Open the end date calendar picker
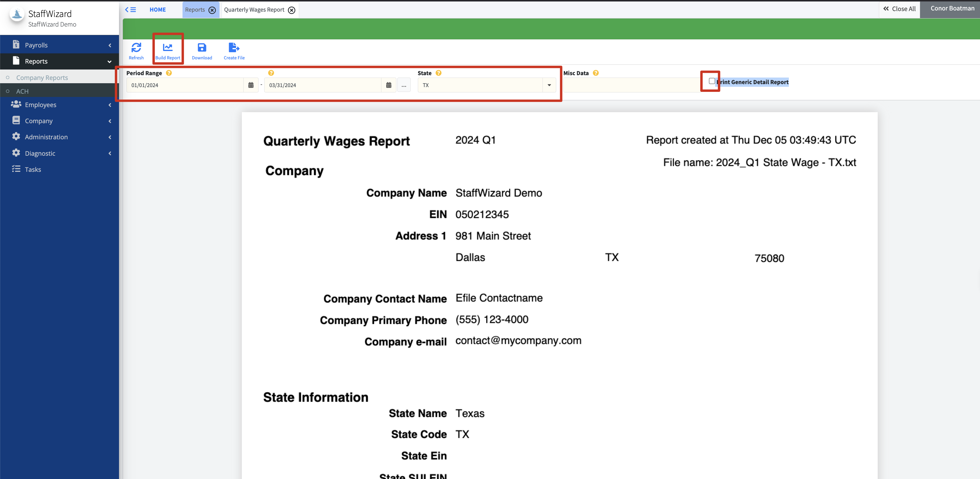 [388, 85]
